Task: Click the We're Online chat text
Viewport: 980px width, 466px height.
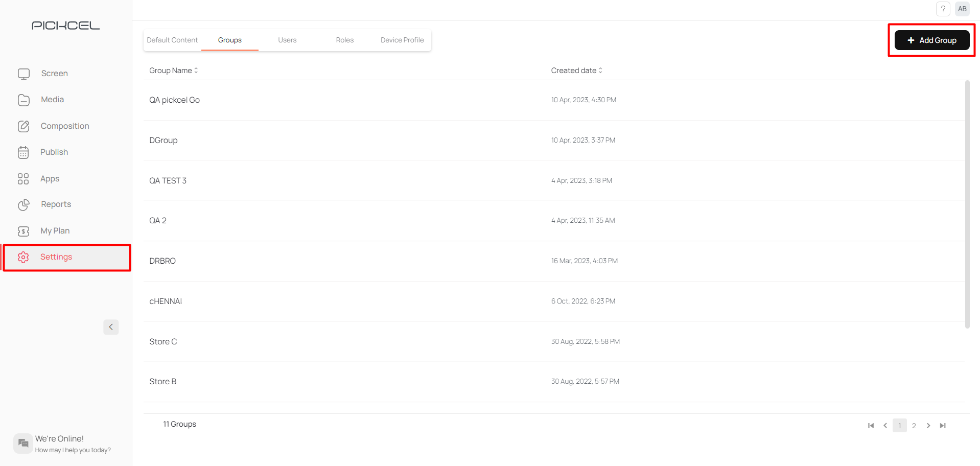Action: coord(59,439)
